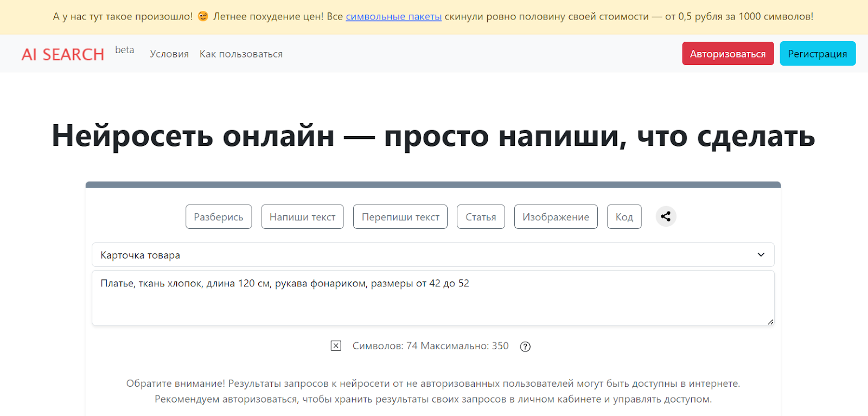Click the Символов: 74 Максимально: 350 counter

pos(431,346)
